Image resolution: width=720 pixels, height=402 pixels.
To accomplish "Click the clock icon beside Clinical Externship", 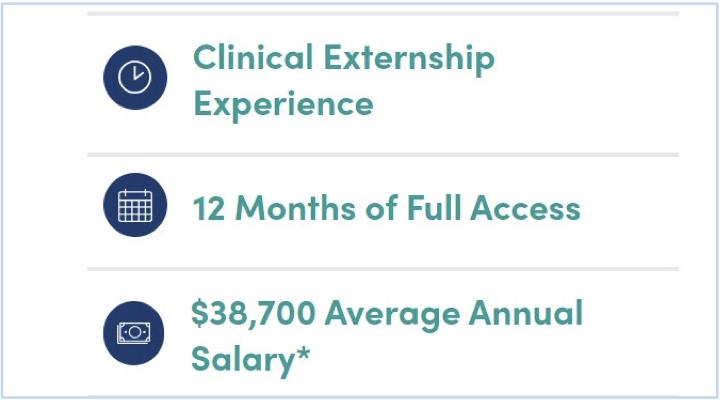I will (133, 80).
